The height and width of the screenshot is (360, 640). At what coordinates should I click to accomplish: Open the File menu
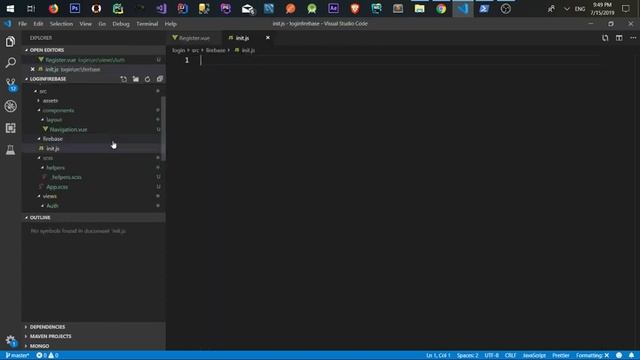tap(22, 24)
